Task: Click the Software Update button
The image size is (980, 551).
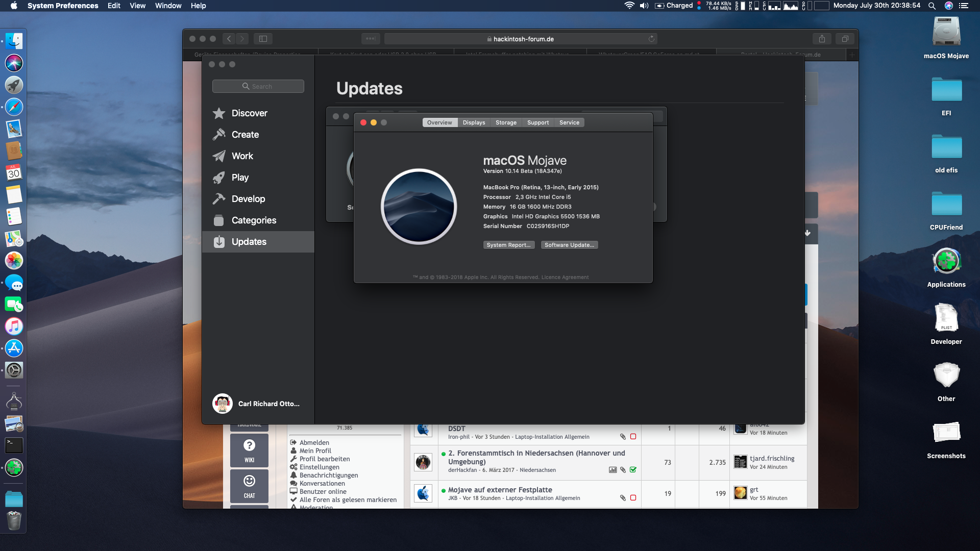Action: pyautogui.click(x=569, y=245)
